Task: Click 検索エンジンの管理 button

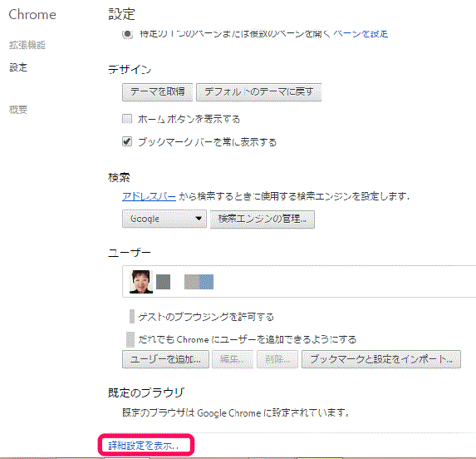Action: 263,219
